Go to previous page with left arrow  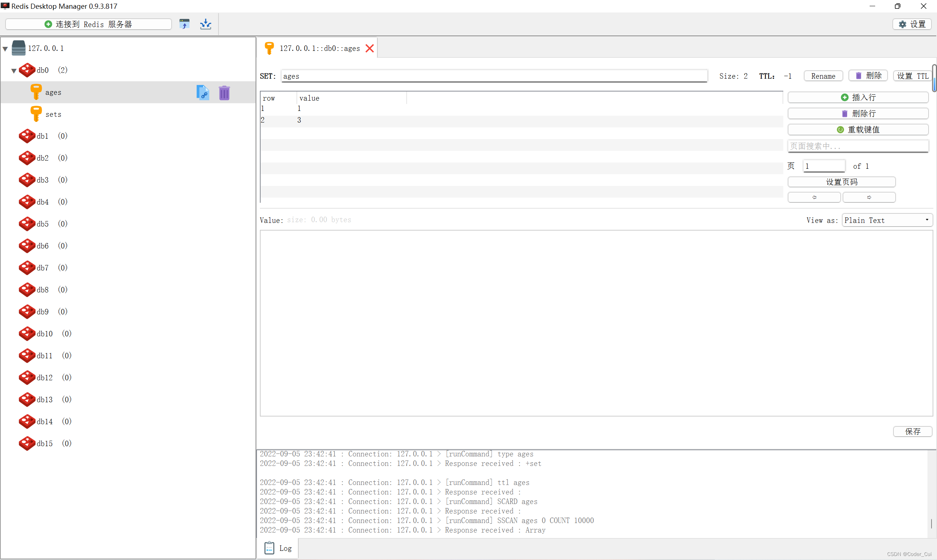click(x=814, y=197)
